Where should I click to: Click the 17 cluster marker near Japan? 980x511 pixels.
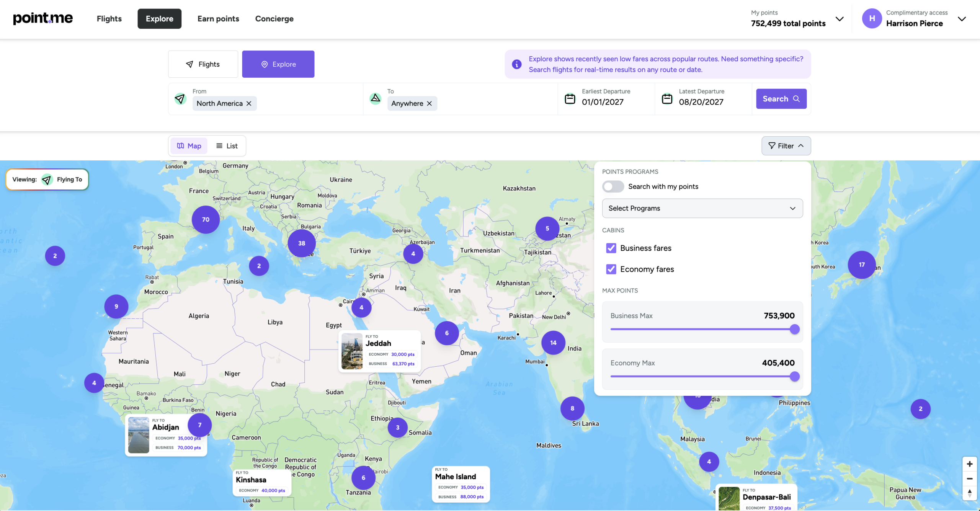tap(861, 264)
